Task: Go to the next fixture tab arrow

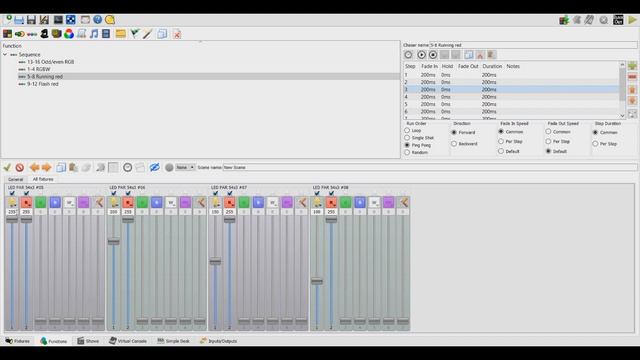Action: 47,167
